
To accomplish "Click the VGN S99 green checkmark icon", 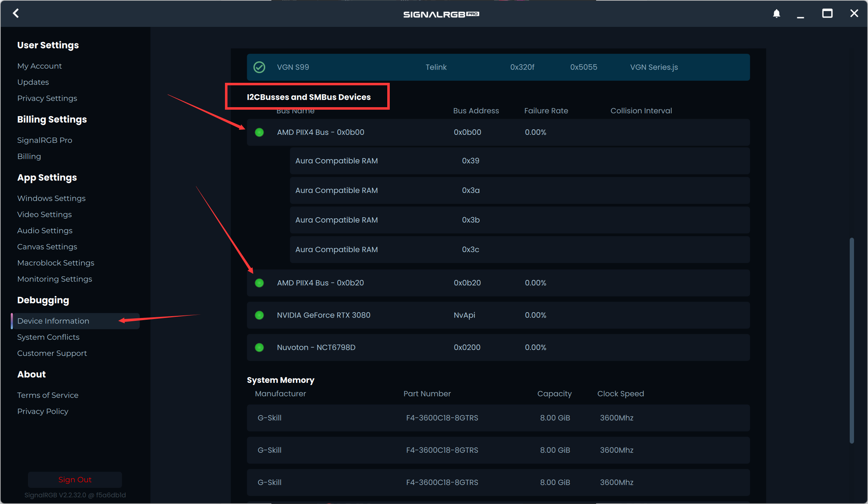I will [x=259, y=67].
